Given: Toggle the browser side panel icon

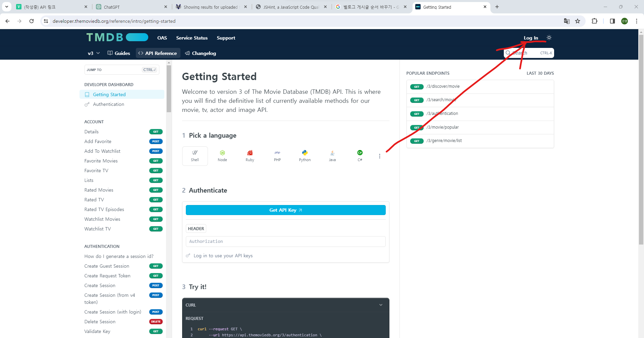Looking at the screenshot, I should (612, 21).
